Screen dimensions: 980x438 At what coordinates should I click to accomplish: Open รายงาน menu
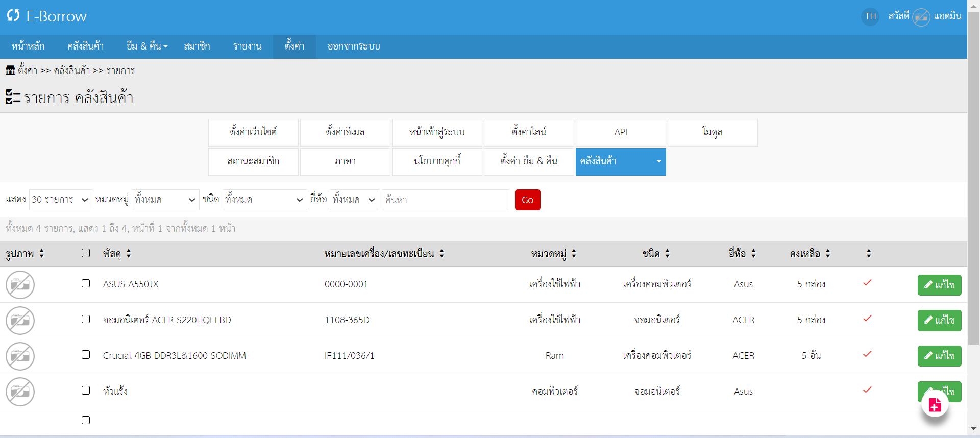click(x=248, y=46)
